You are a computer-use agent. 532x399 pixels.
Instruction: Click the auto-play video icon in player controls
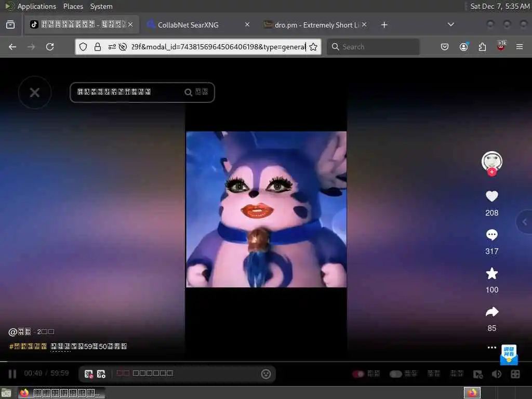(x=478, y=374)
